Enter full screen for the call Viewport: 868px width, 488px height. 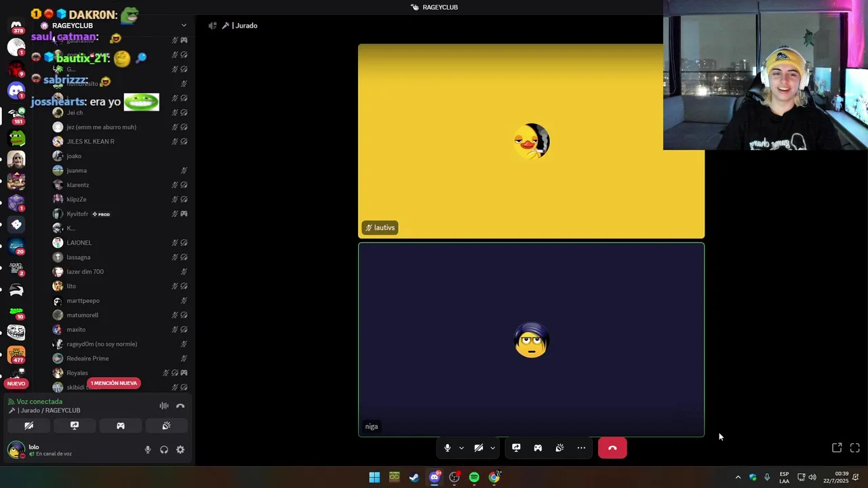(854, 448)
